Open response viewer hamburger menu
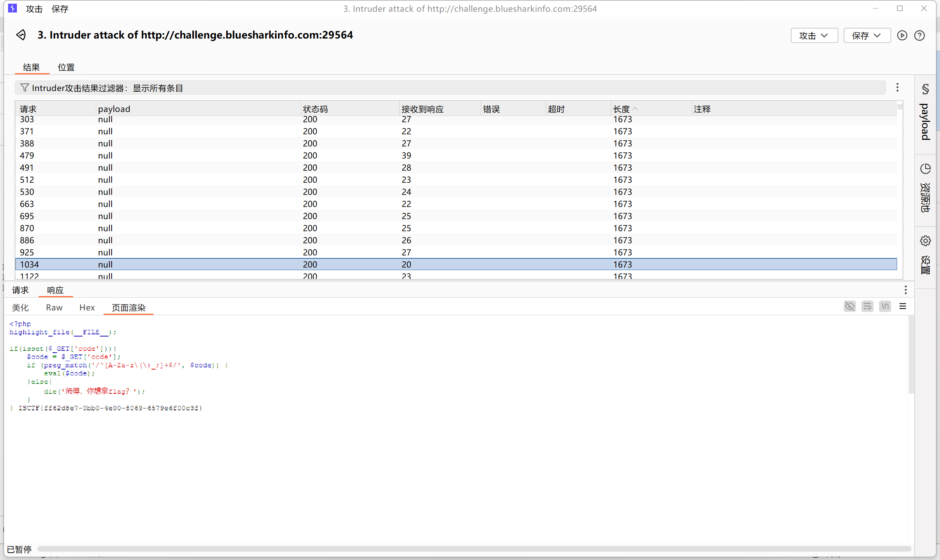 903,306
